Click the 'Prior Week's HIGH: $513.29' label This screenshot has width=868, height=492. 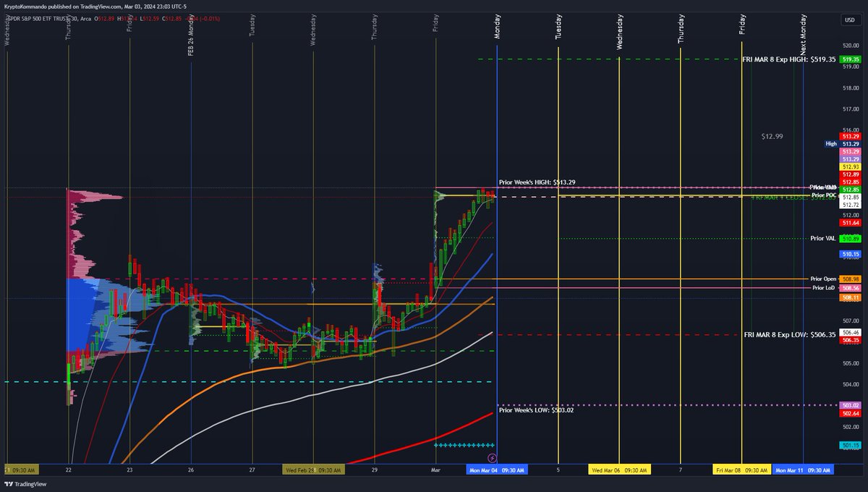[537, 182]
